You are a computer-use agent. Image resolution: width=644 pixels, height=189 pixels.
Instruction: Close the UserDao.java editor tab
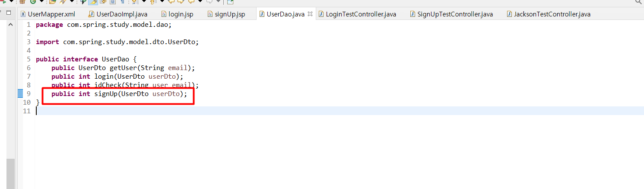tap(310, 14)
